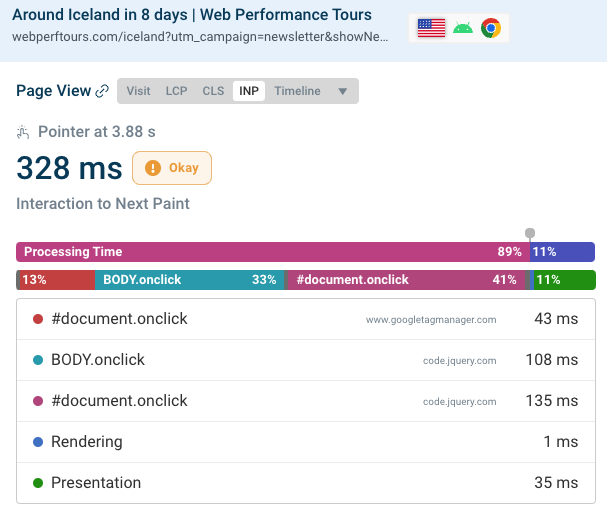Screen dimensions: 607x522
Task: Select the BODY.onclick 33% bar segment
Action: (189, 280)
